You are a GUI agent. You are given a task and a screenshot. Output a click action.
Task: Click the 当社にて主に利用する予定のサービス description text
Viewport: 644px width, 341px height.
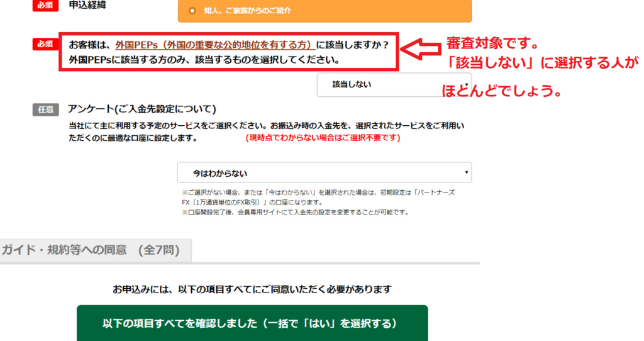[x=266, y=131]
